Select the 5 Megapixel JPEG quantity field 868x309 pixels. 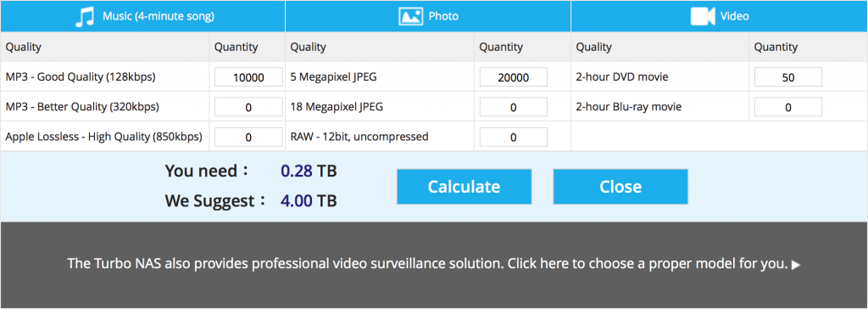pyautogui.click(x=513, y=77)
